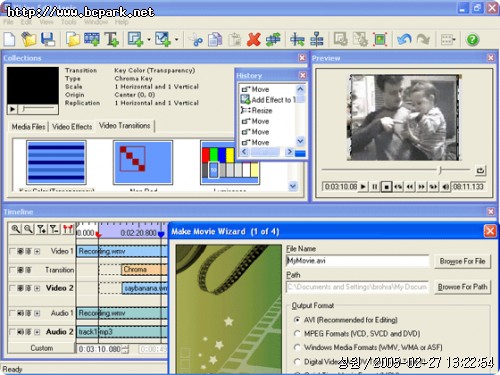
Task: Click the Stop button in the Preview controls
Action: (386, 187)
